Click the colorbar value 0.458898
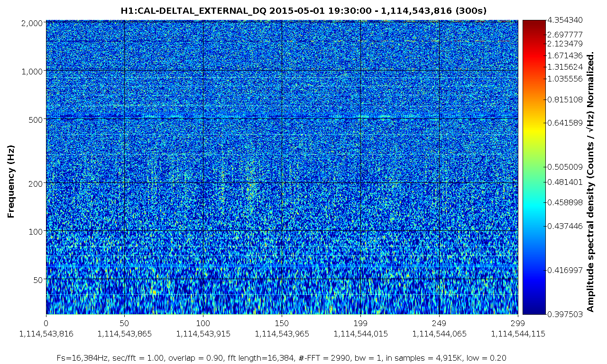 tap(564, 202)
